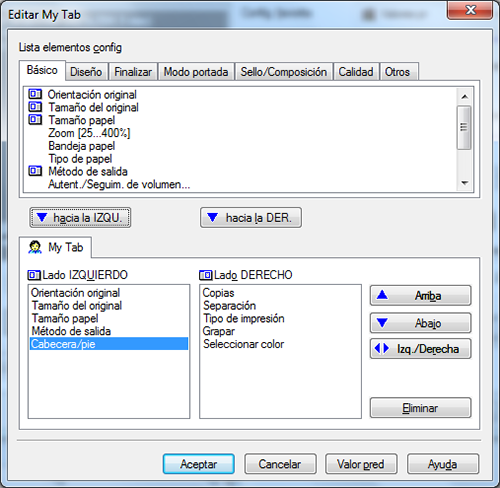The height and width of the screenshot is (488, 500).
Task: Switch to the Diseño tab
Action: (x=86, y=72)
